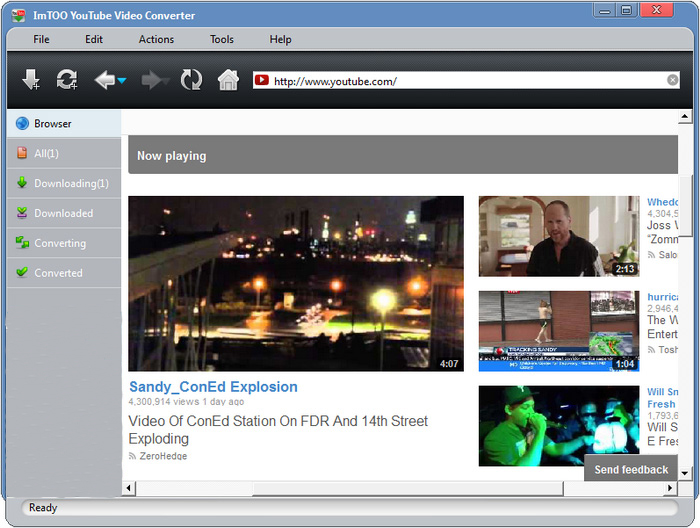Screen dimensions: 700x528
Task: Clear the URL with the X icon
Action: click(672, 80)
